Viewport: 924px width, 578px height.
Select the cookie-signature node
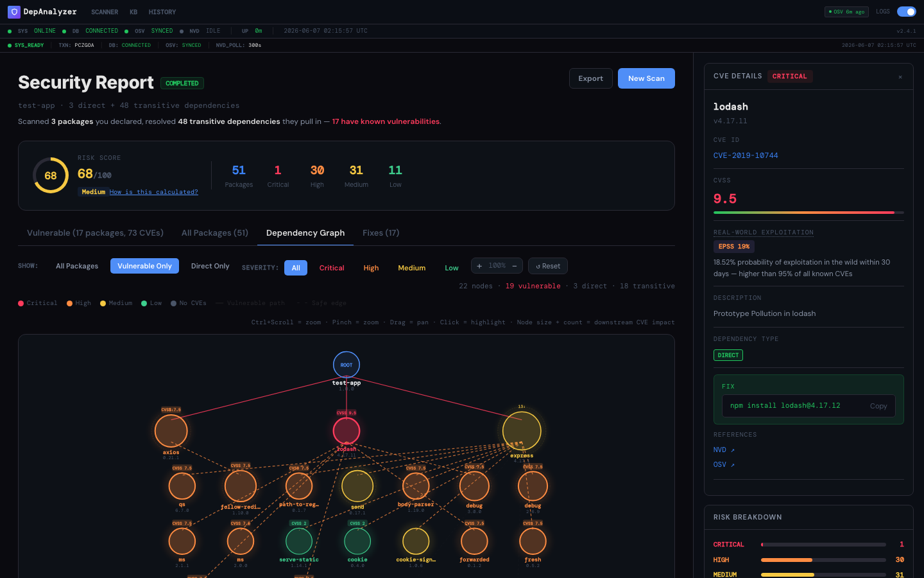[x=416, y=541]
